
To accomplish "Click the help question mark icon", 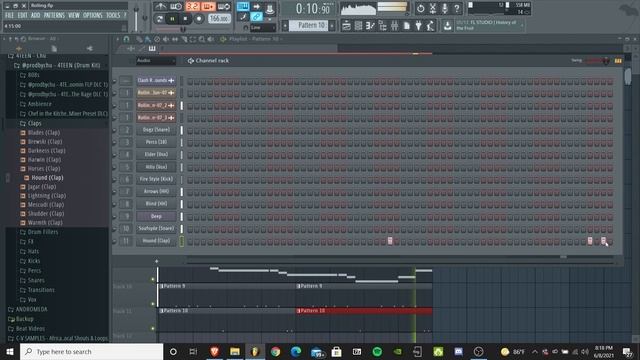I will [x=457, y=8].
